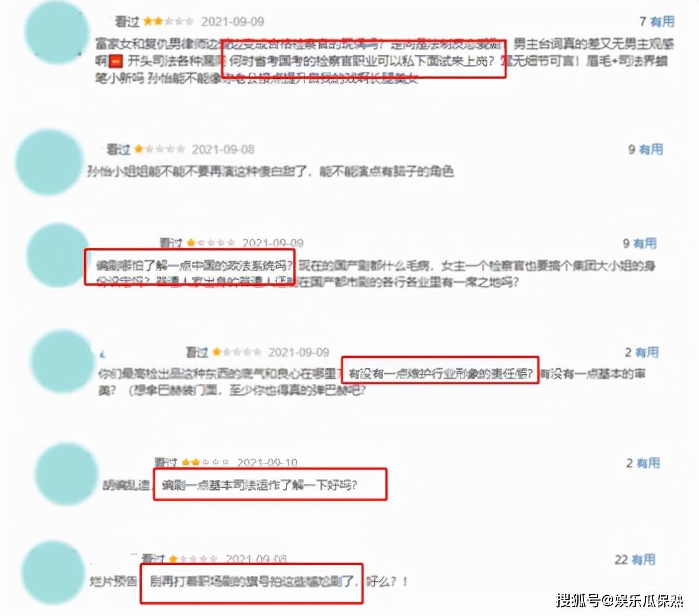Click the 22 有用 link on last review

tap(635, 559)
